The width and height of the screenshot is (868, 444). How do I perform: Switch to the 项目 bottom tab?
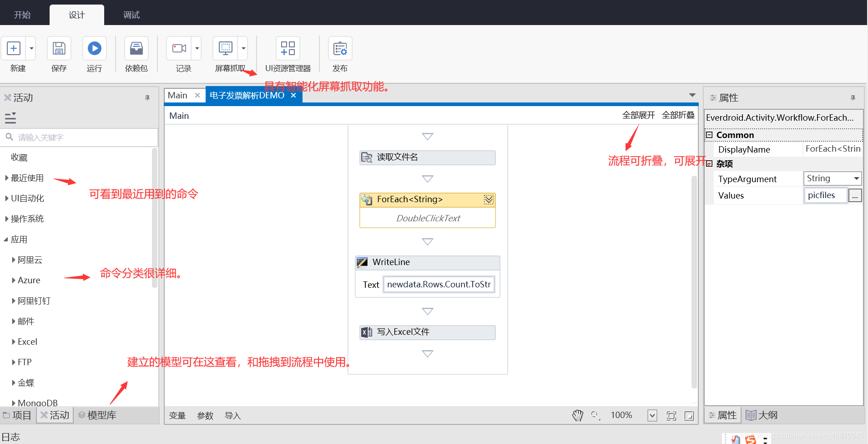(x=18, y=415)
